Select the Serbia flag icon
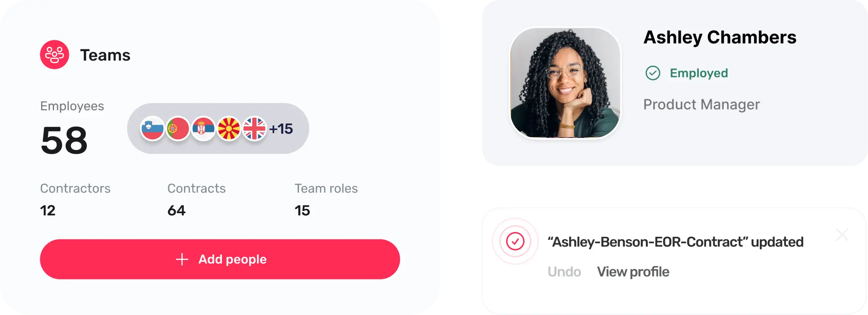This screenshot has height=315, width=868. (203, 128)
